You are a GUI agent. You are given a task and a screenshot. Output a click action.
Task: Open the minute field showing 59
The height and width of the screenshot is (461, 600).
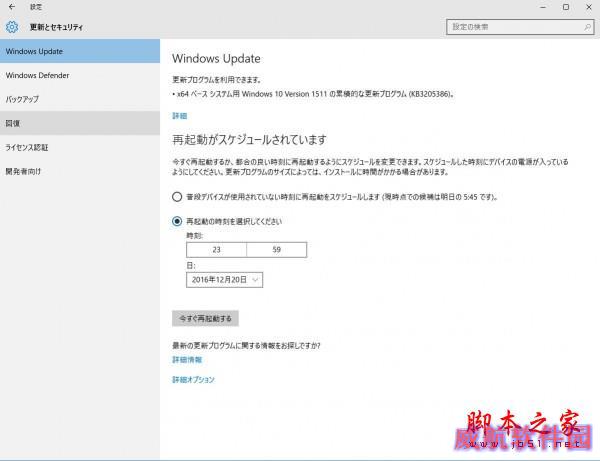[277, 250]
